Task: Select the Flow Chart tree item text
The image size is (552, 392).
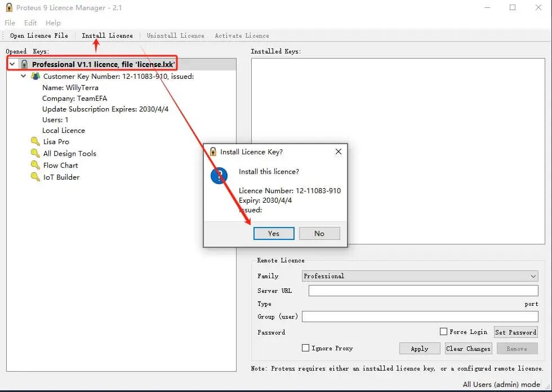Action: [61, 165]
